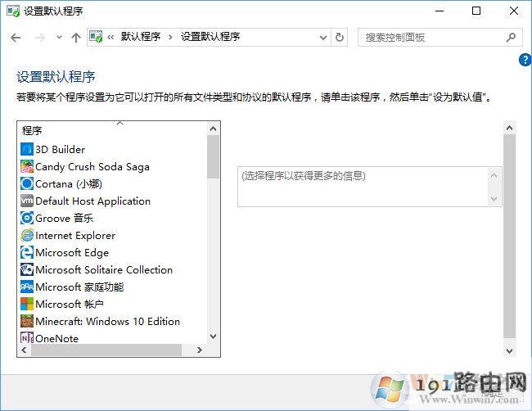532x411 pixels.
Task: Select the Minecraft: Windows 10 Edition icon
Action: point(27,321)
